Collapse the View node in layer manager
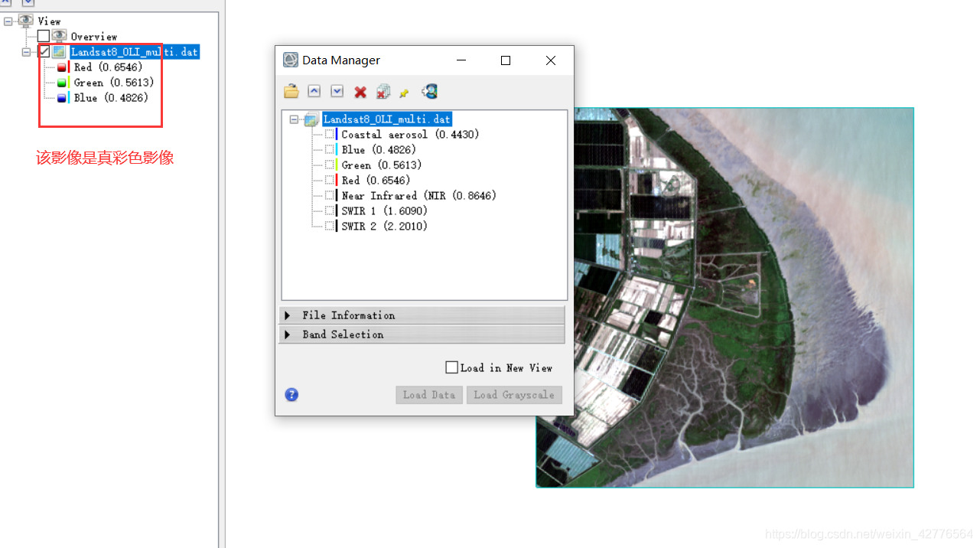 pyautogui.click(x=8, y=21)
